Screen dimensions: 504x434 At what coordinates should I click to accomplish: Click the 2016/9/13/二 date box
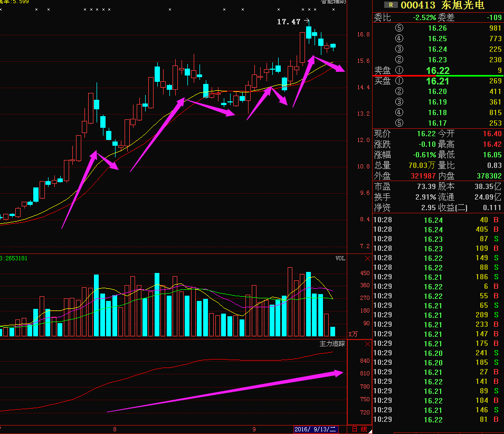316,429
